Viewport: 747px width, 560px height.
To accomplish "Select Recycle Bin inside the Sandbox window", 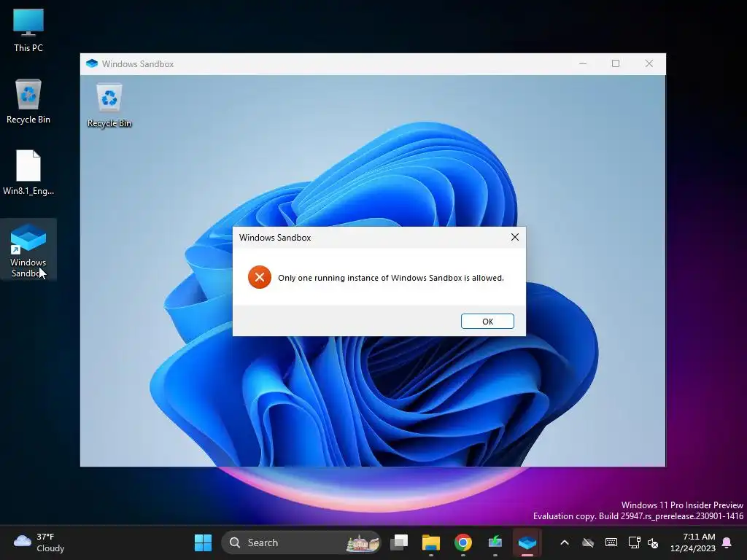I will pyautogui.click(x=109, y=106).
